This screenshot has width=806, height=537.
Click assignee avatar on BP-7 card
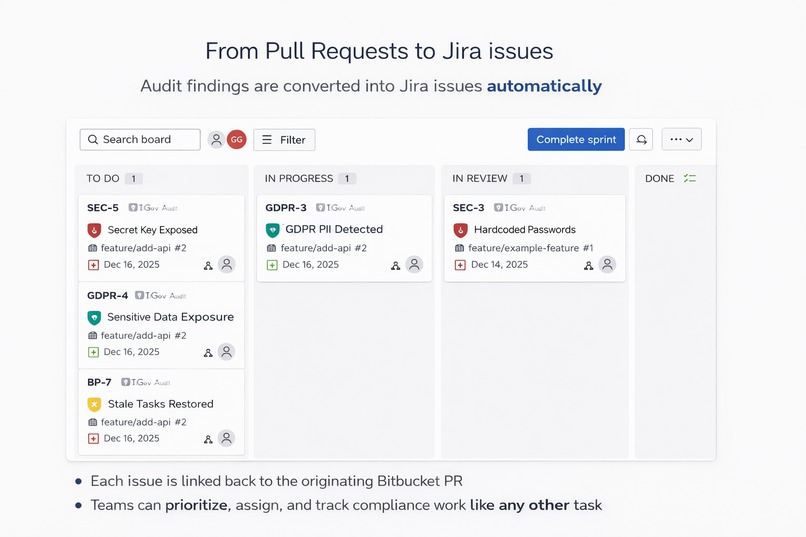click(226, 438)
